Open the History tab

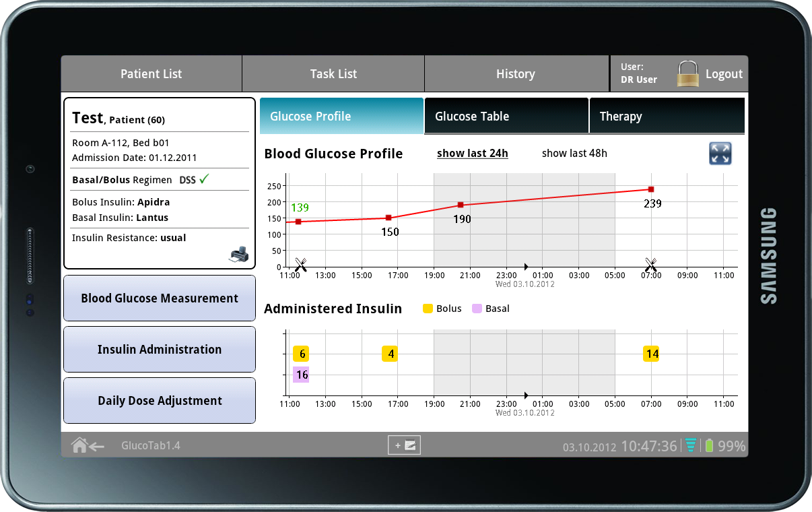click(516, 74)
